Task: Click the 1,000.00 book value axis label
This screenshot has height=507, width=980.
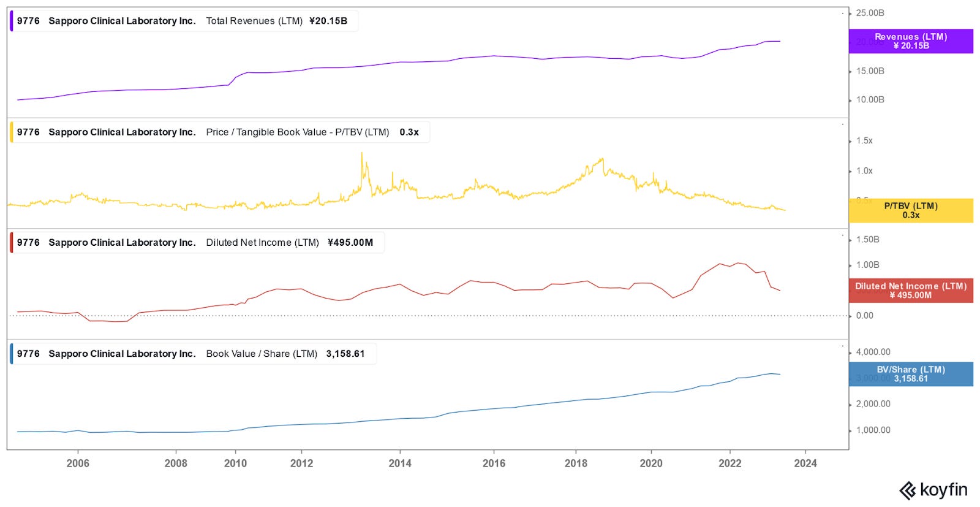Action: coord(873,430)
